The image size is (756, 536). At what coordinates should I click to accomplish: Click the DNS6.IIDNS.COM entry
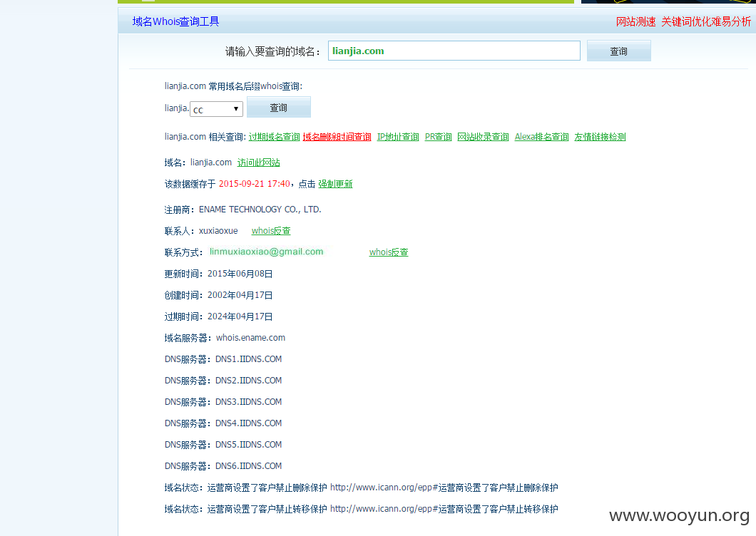(x=248, y=465)
